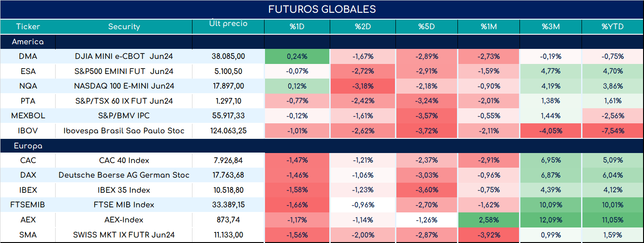Viewport: 644px width, 243px height.
Task: Select the FTSEMIB ticker cell
Action: pyautogui.click(x=28, y=205)
